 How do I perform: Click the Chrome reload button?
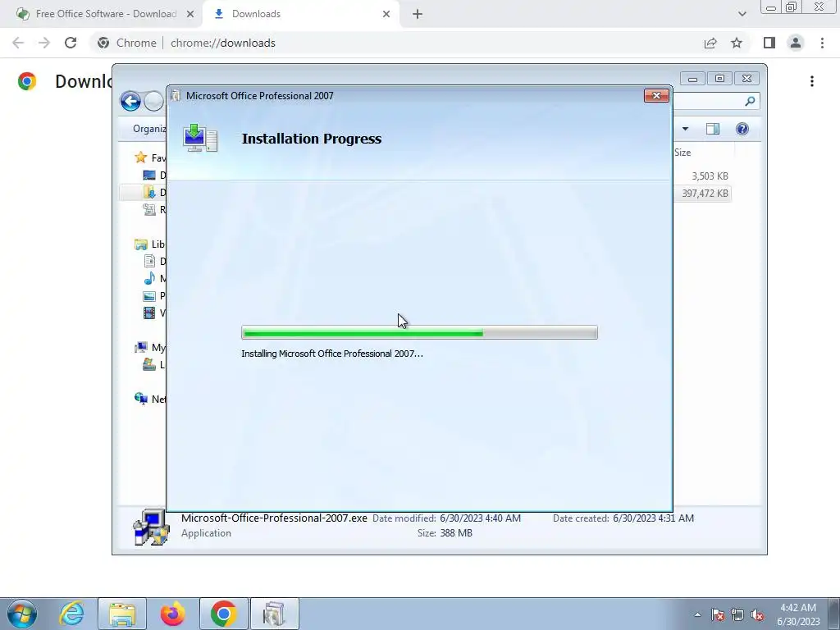tap(71, 43)
